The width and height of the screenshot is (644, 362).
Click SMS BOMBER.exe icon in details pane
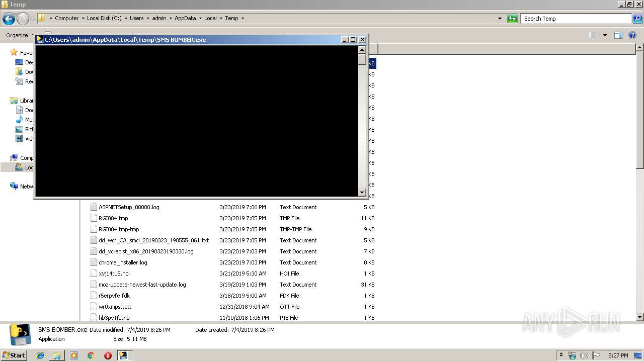[x=19, y=334]
